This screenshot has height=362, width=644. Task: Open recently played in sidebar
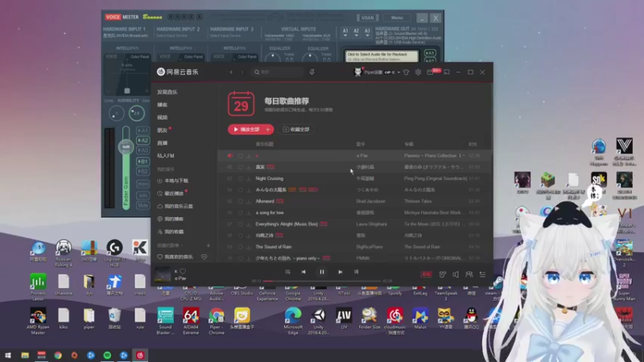171,193
